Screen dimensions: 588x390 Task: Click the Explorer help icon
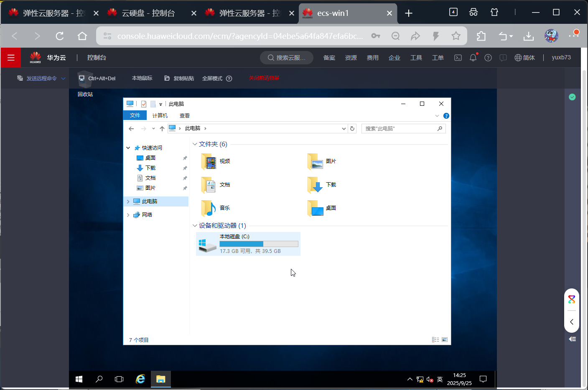click(x=446, y=116)
